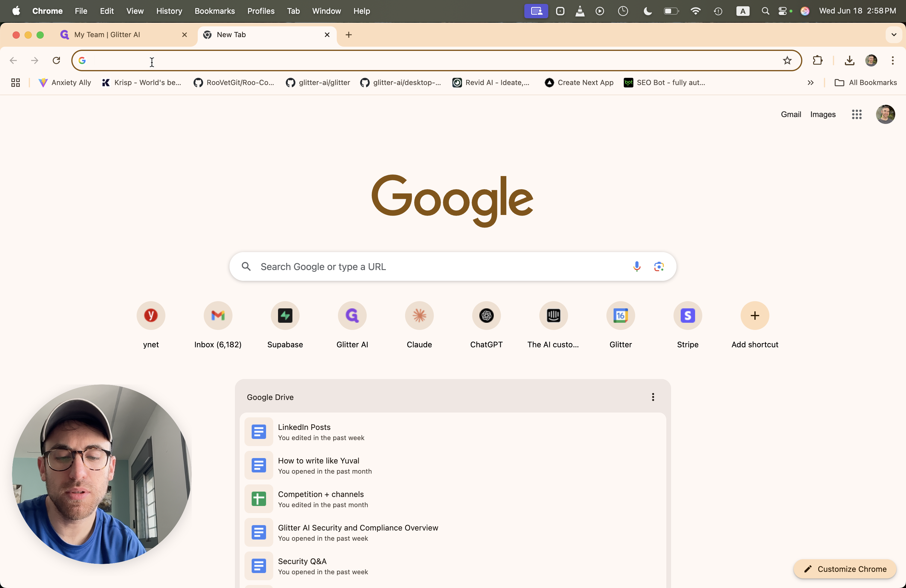Toggle Focus moon icon in menu bar
Screen dimensions: 906x588
coord(647,11)
